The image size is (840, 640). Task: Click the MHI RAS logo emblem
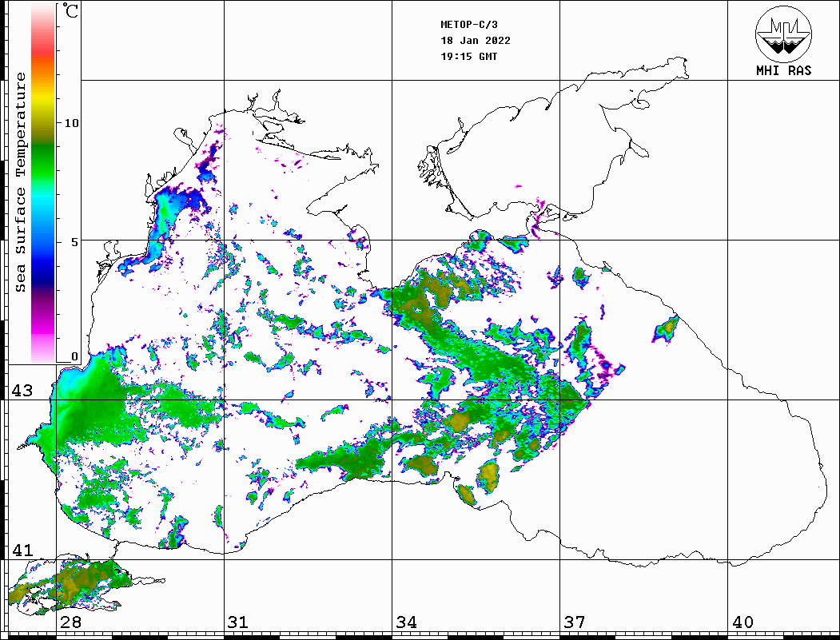(784, 34)
